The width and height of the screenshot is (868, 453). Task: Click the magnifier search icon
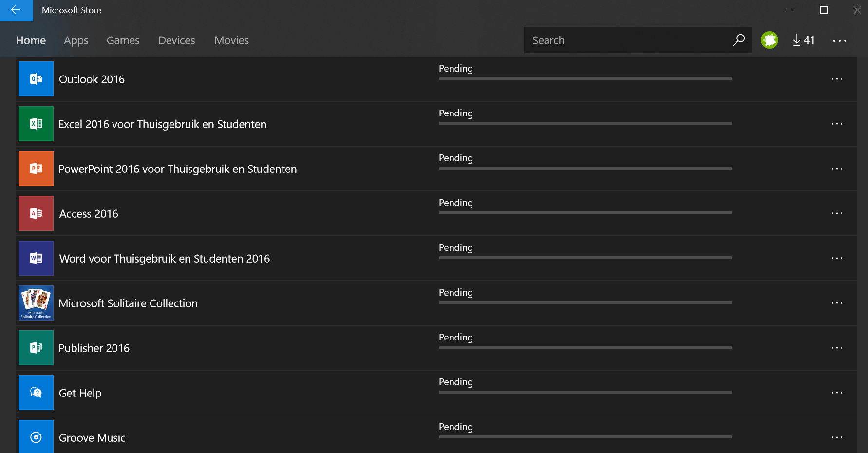point(739,40)
